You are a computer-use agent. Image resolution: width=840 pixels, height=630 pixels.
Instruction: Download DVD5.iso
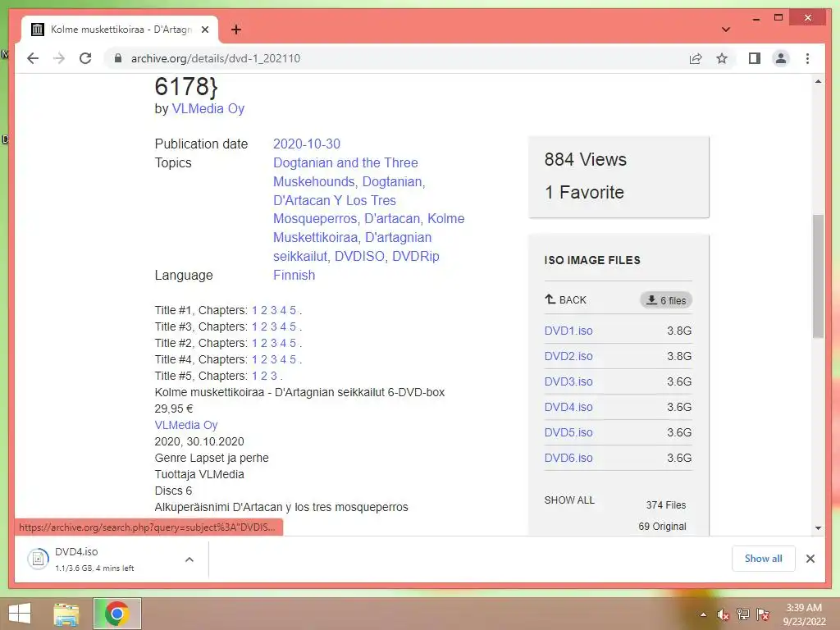[x=568, y=432]
